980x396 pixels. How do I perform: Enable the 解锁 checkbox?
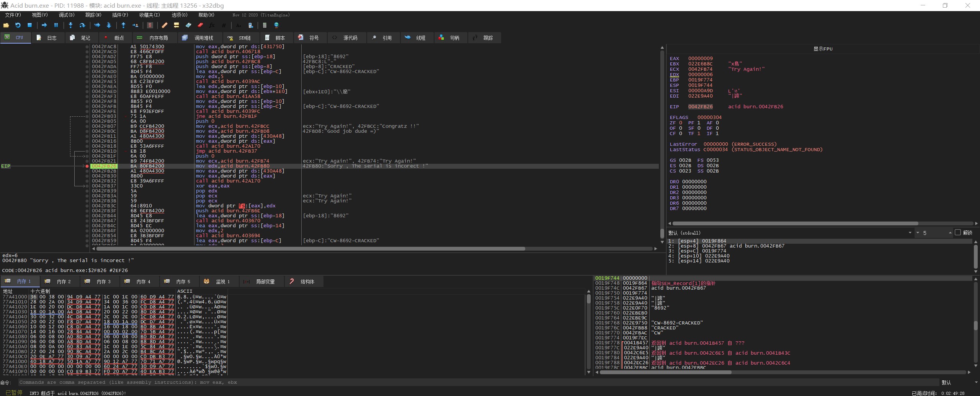point(958,233)
